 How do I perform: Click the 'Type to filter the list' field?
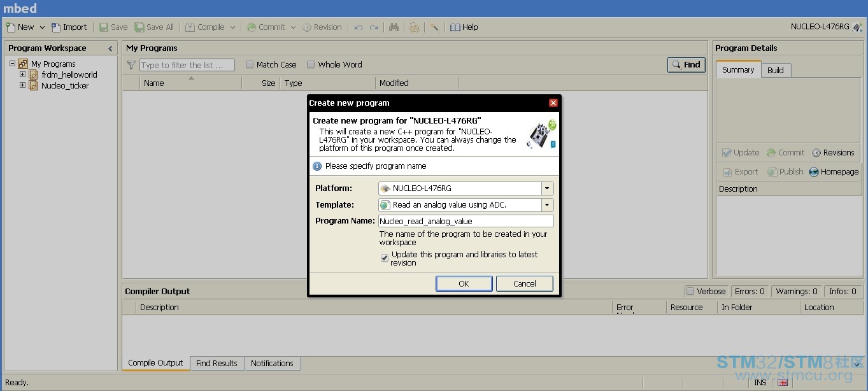point(187,65)
